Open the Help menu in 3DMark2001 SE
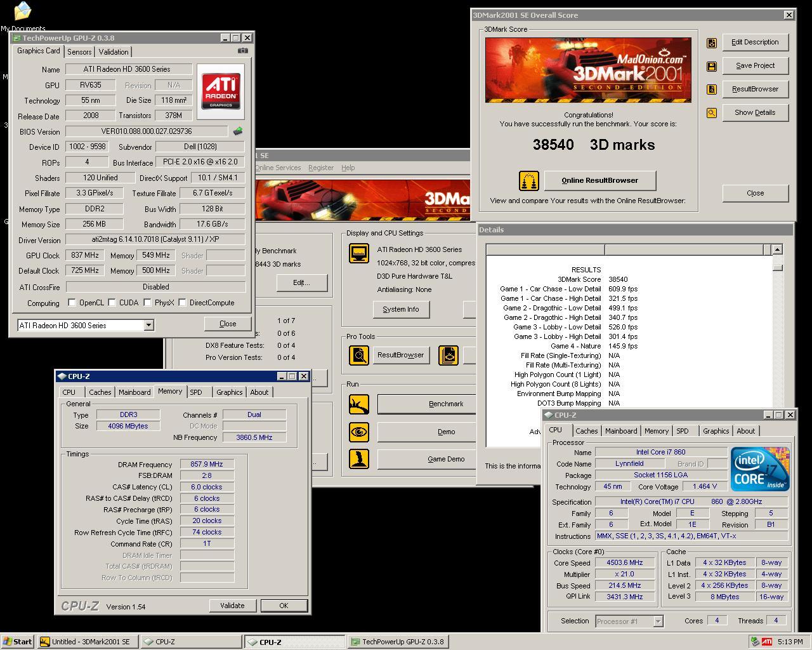This screenshot has height=650, width=812. click(348, 168)
